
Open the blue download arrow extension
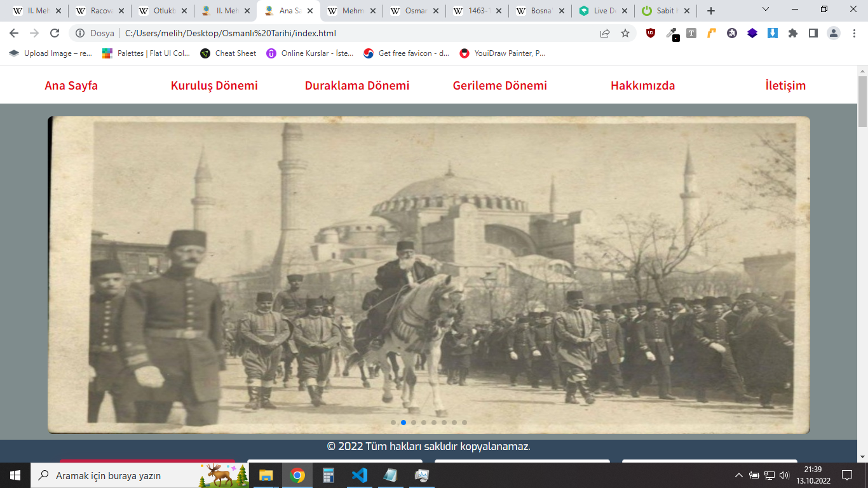773,33
